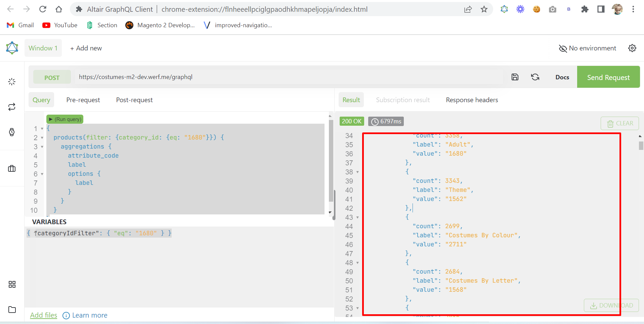Open improved-navigatio bookmark
This screenshot has height=324, width=644.
[238, 25]
